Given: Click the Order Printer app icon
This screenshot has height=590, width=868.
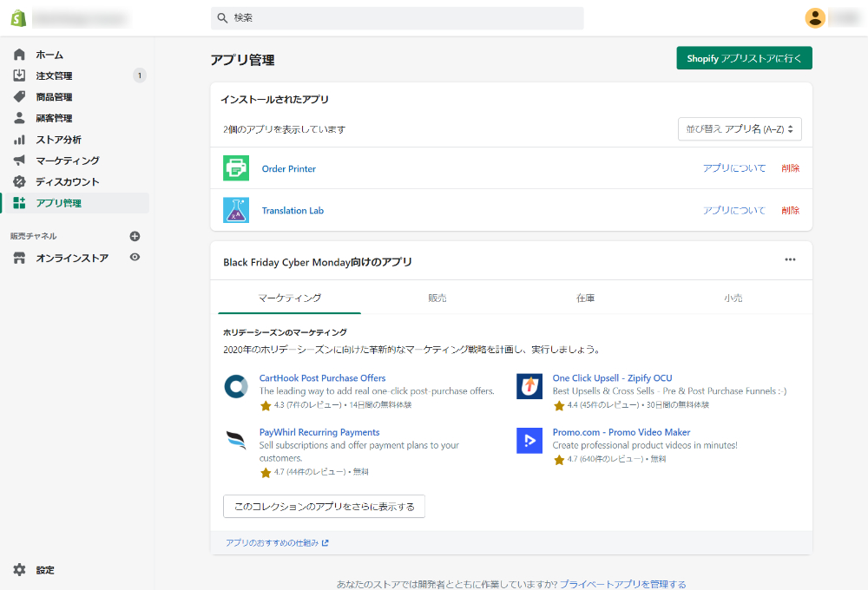Looking at the screenshot, I should coord(236,168).
